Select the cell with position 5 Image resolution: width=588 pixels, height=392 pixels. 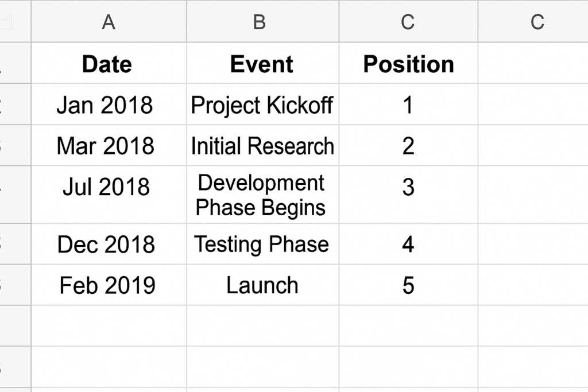coord(408,285)
